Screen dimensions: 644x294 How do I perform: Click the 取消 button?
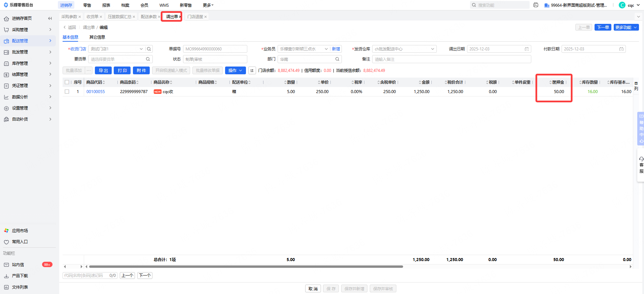point(313,289)
